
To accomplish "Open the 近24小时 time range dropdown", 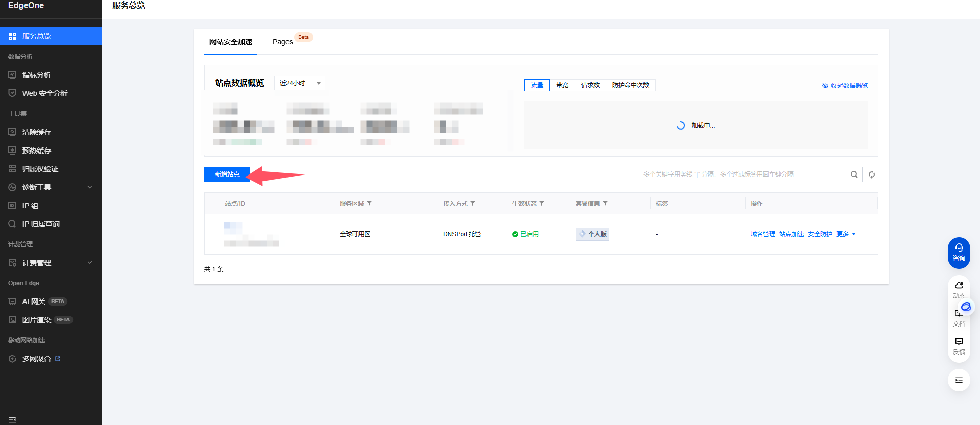I will click(x=300, y=83).
